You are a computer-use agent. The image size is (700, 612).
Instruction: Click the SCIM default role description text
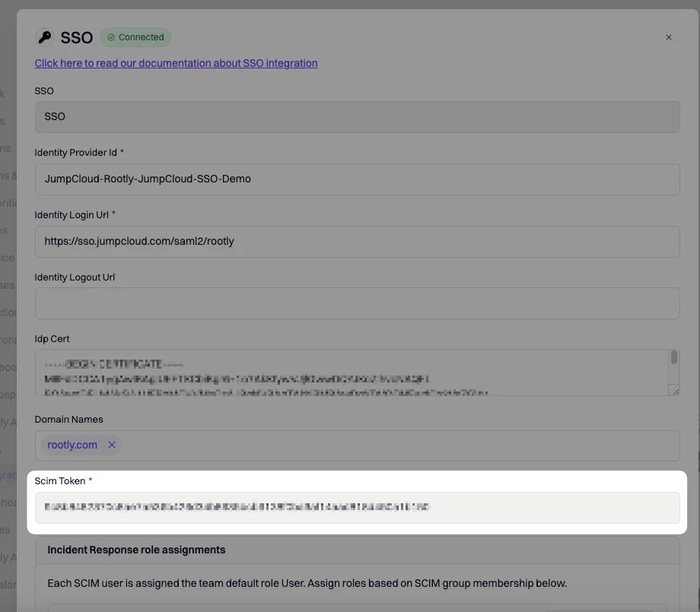coord(307,583)
